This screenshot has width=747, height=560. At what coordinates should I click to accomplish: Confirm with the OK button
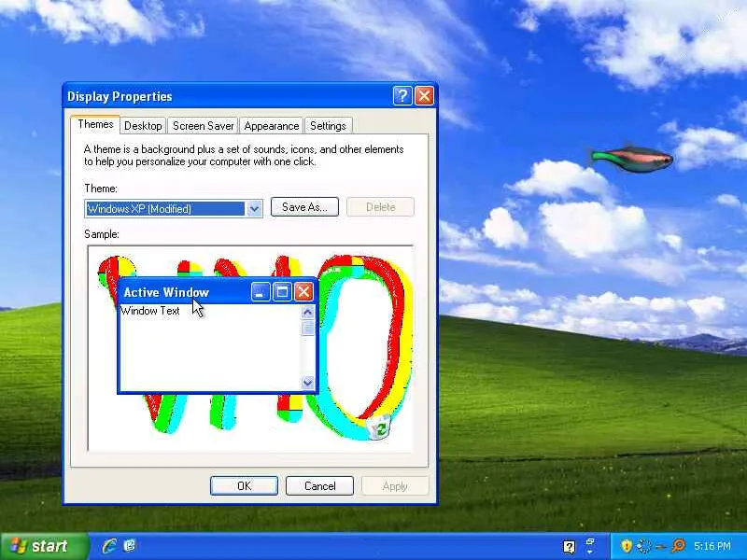click(244, 485)
